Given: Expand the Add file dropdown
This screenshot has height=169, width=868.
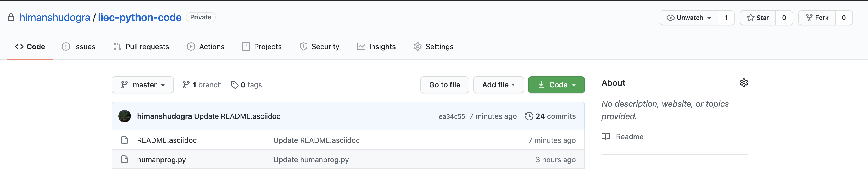Looking at the screenshot, I should [x=498, y=85].
